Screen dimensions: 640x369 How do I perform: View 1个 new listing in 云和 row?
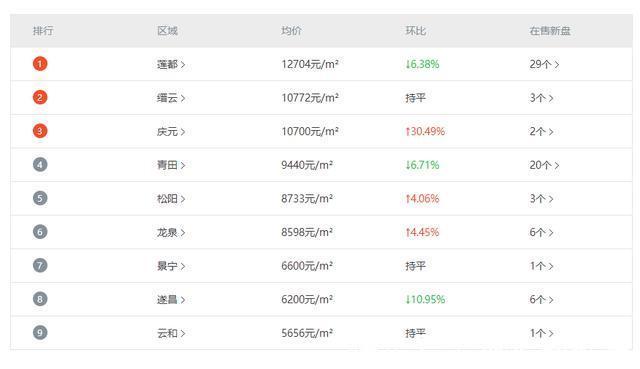[542, 333]
